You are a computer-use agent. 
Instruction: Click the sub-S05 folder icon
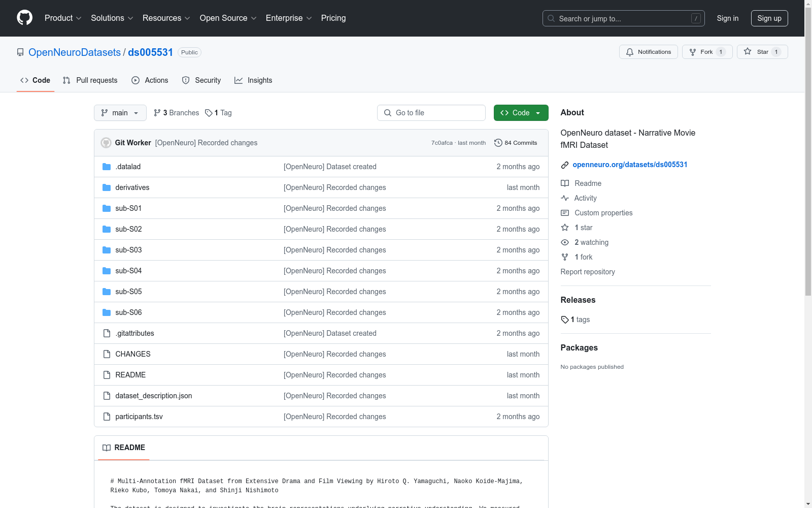(107, 292)
